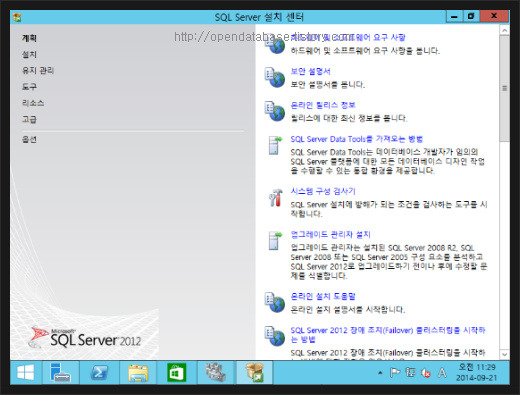Open the 보안 설명서 link
The image size is (520, 395).
(x=310, y=71)
